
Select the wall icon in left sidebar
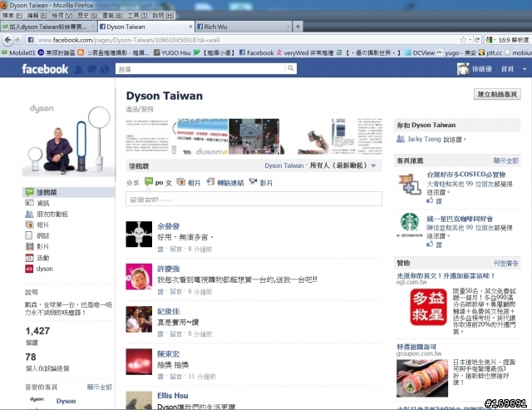tap(30, 192)
